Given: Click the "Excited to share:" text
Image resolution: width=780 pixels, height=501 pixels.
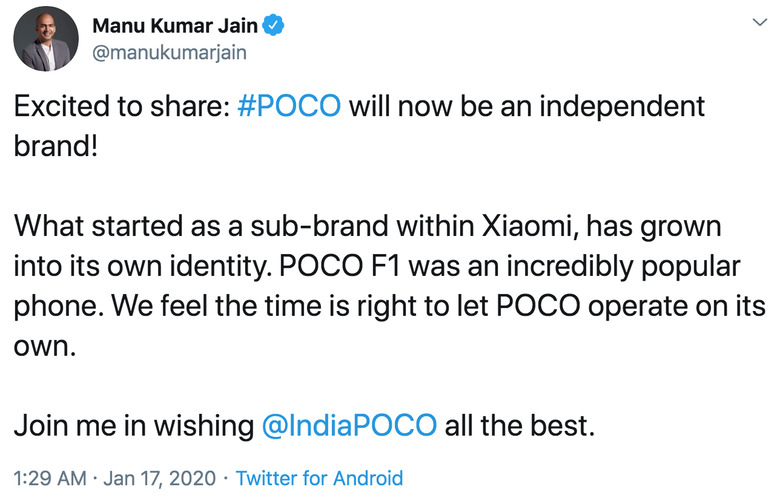Looking at the screenshot, I should [x=120, y=107].
